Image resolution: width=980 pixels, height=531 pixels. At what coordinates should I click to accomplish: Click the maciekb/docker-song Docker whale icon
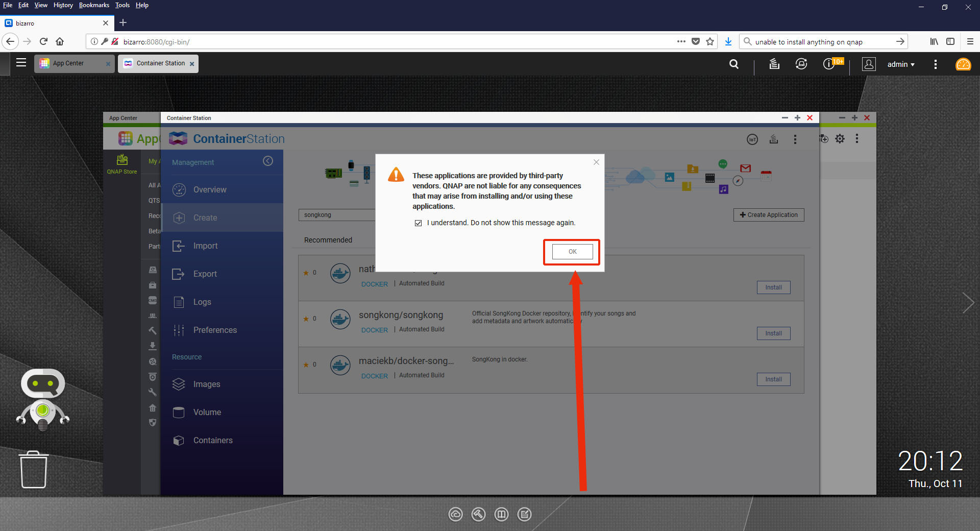pos(340,365)
